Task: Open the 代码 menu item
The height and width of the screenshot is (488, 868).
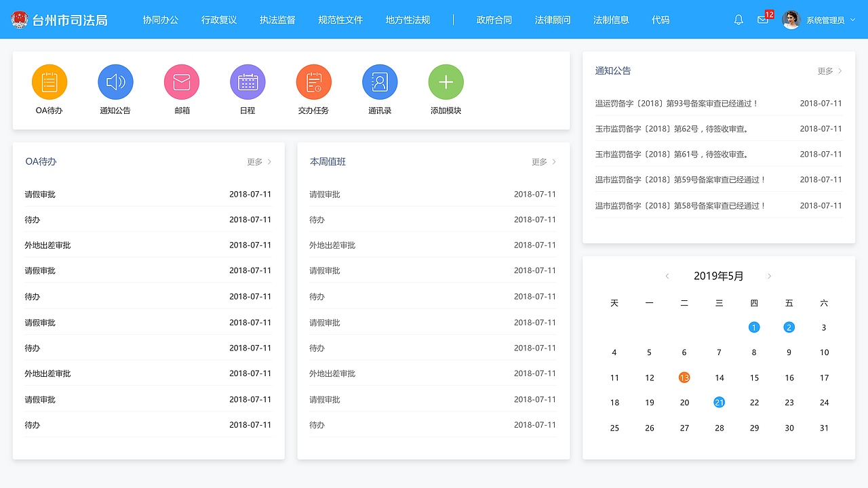Action: 660,20
